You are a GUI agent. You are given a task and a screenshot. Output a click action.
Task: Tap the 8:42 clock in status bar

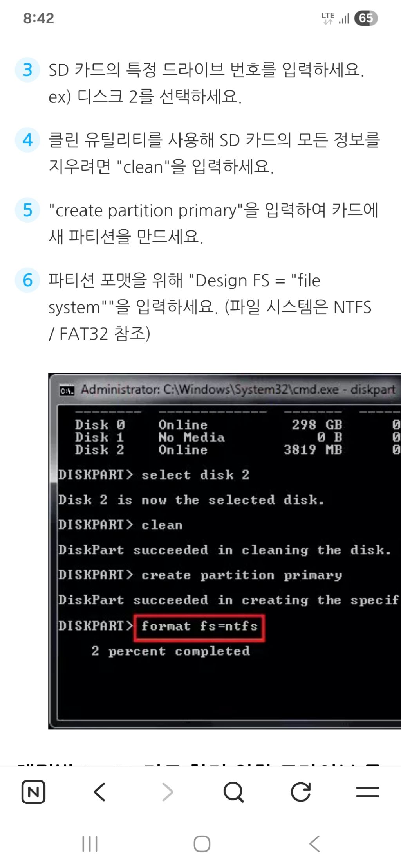(x=38, y=18)
